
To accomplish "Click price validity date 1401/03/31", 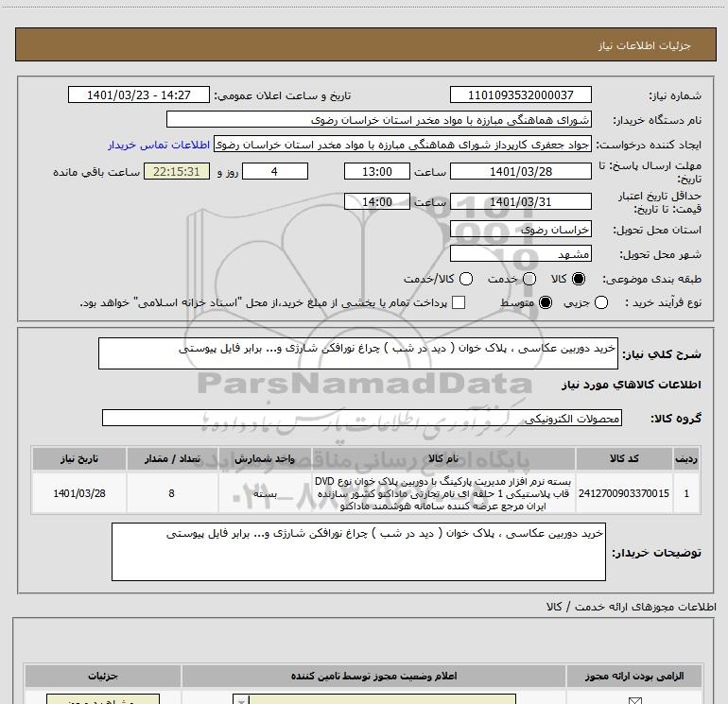I will point(520,201).
